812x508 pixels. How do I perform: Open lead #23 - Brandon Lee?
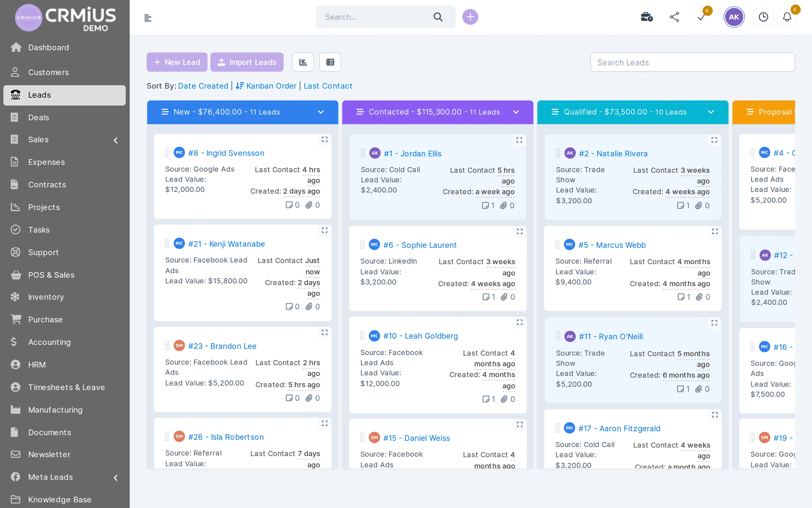click(x=222, y=346)
